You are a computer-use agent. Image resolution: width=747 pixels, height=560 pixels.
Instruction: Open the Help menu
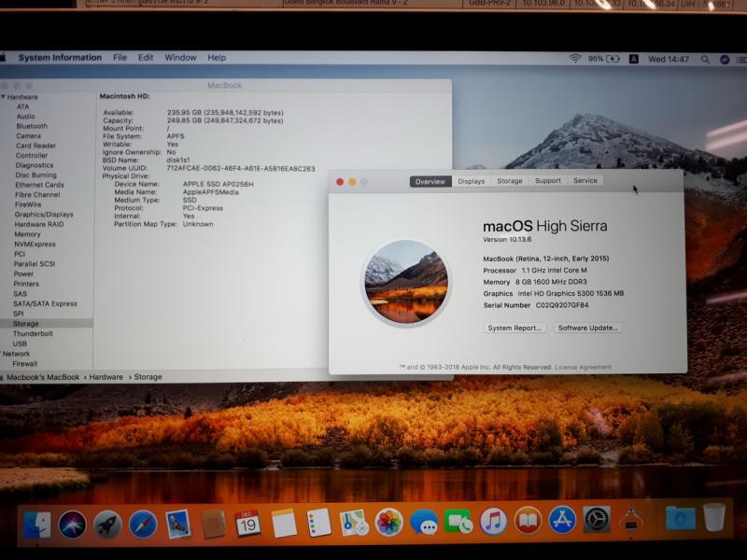[217, 58]
